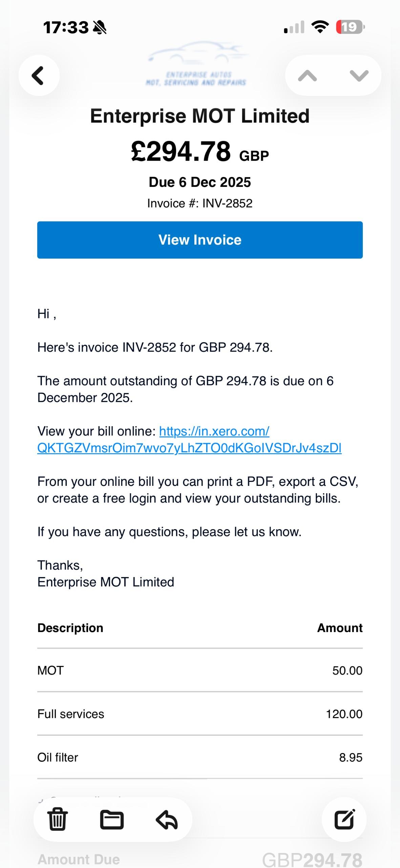Image resolution: width=400 pixels, height=868 pixels.
Task: Go to next email with down chevron
Action: 359,75
